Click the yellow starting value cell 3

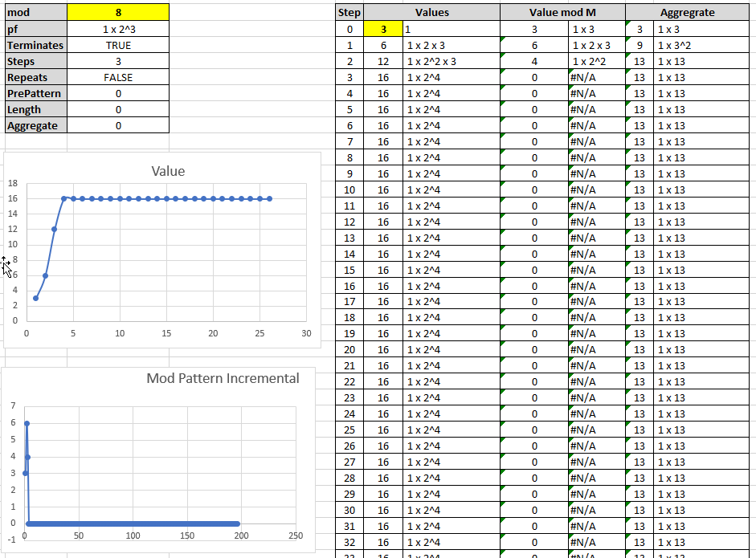(383, 29)
